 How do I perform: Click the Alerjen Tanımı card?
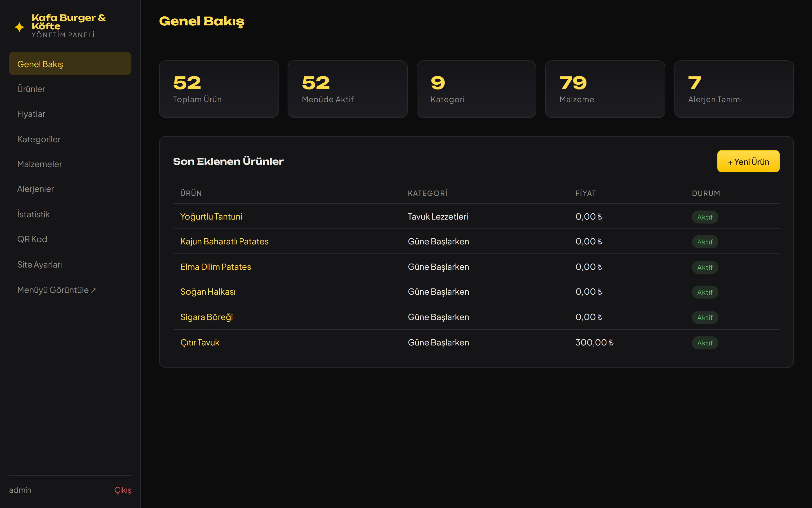(734, 89)
